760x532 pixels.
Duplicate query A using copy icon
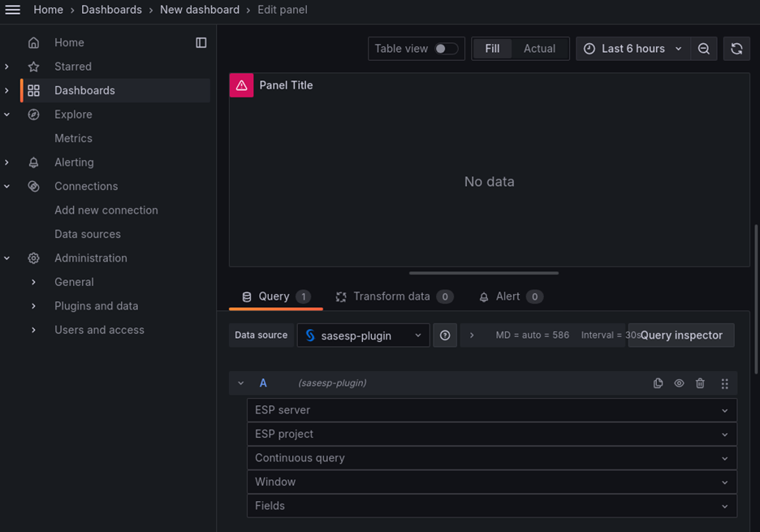(x=658, y=383)
